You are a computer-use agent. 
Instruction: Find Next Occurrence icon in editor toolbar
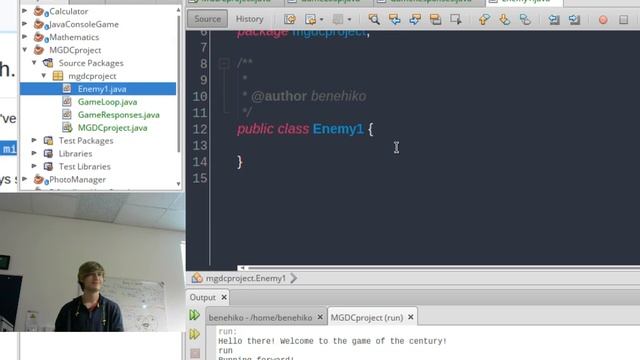(415, 19)
